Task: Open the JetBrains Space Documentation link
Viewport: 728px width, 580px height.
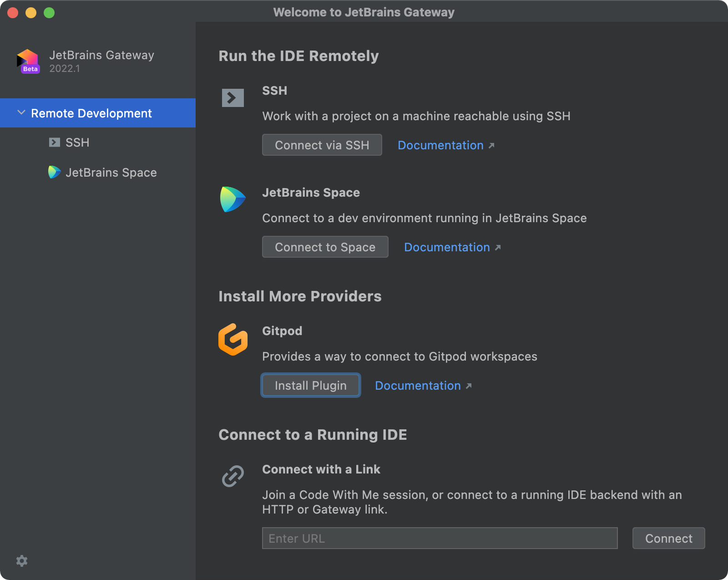Action: coord(447,247)
